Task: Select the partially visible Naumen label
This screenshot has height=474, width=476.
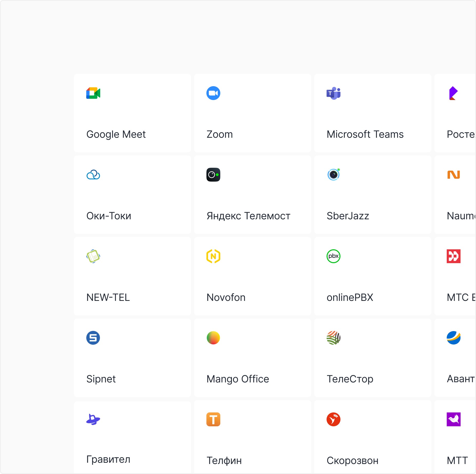Action: click(461, 216)
